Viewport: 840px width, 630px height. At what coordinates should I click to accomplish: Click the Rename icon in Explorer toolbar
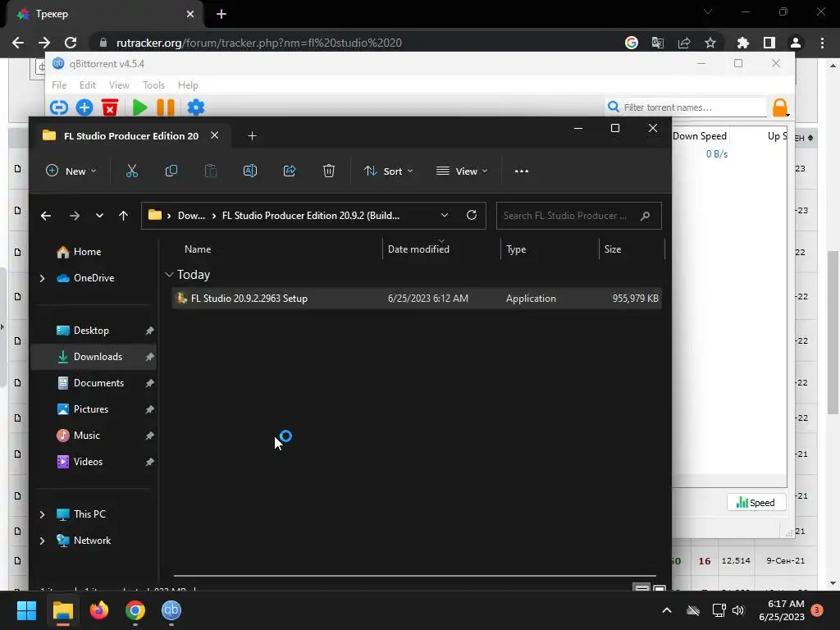coord(250,171)
